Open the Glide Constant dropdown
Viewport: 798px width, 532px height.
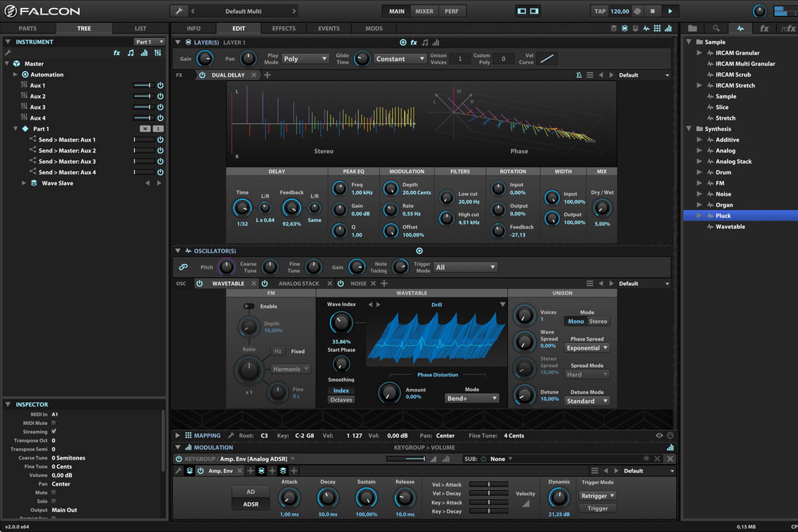click(400, 59)
